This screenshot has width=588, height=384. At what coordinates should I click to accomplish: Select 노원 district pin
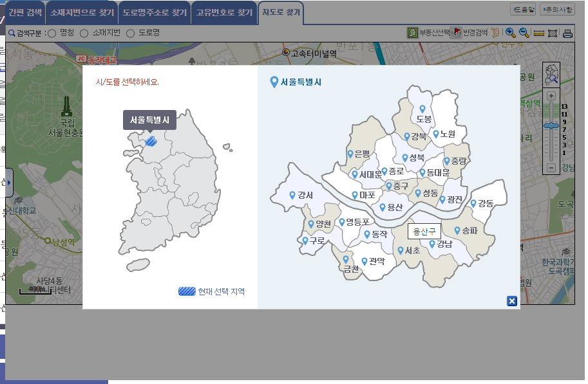pos(436,134)
